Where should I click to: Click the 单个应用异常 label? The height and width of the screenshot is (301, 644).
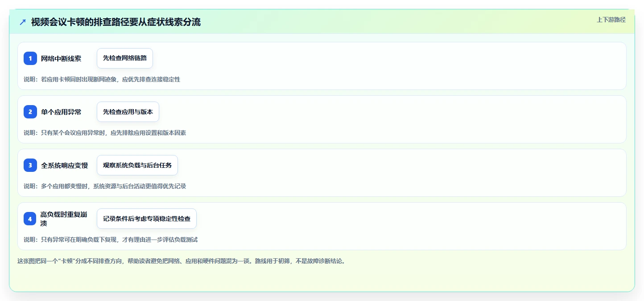click(x=61, y=112)
